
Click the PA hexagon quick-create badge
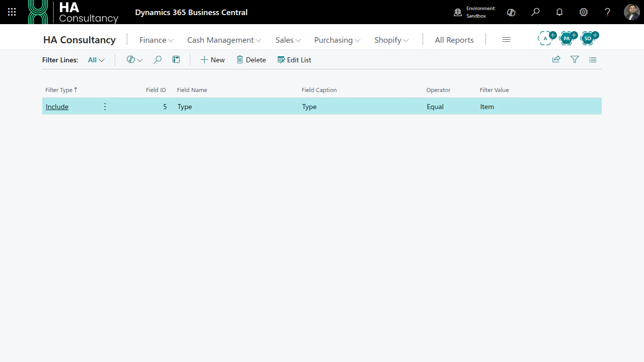568,38
